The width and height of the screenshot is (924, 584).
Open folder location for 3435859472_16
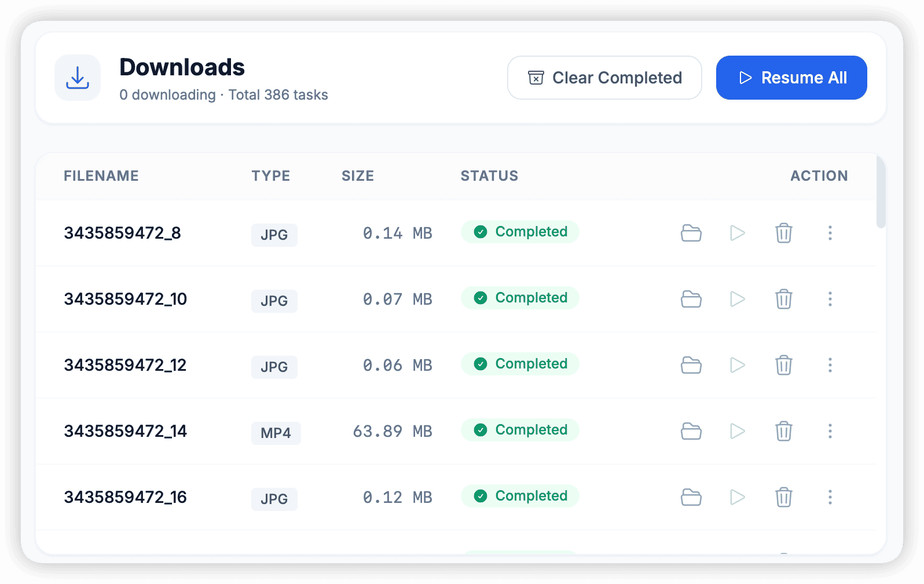[x=691, y=497]
